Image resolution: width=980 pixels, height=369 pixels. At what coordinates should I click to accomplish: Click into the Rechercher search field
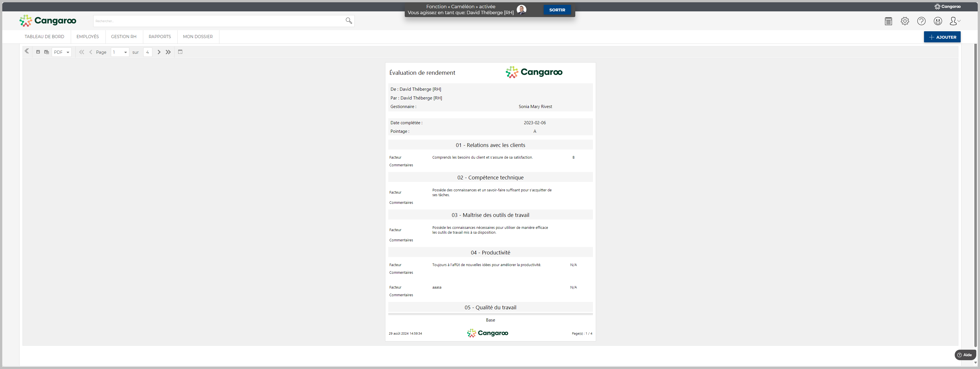[x=219, y=21]
